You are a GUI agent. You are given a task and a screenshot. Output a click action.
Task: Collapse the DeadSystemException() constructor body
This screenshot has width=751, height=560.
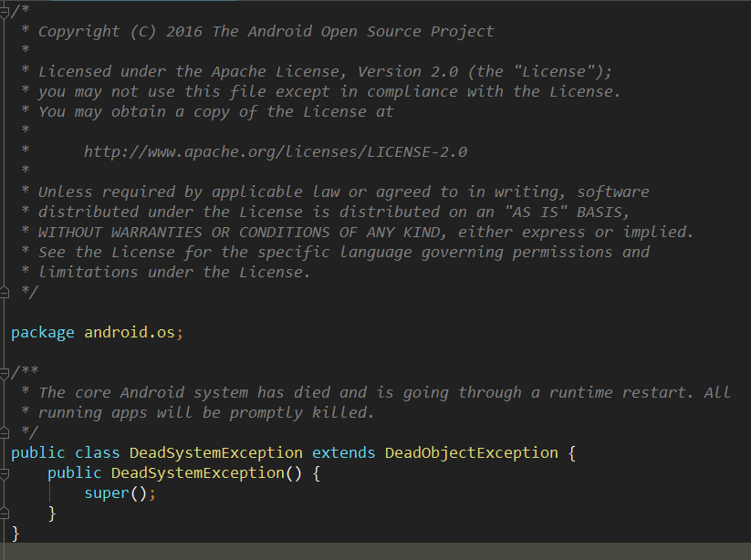click(4, 473)
